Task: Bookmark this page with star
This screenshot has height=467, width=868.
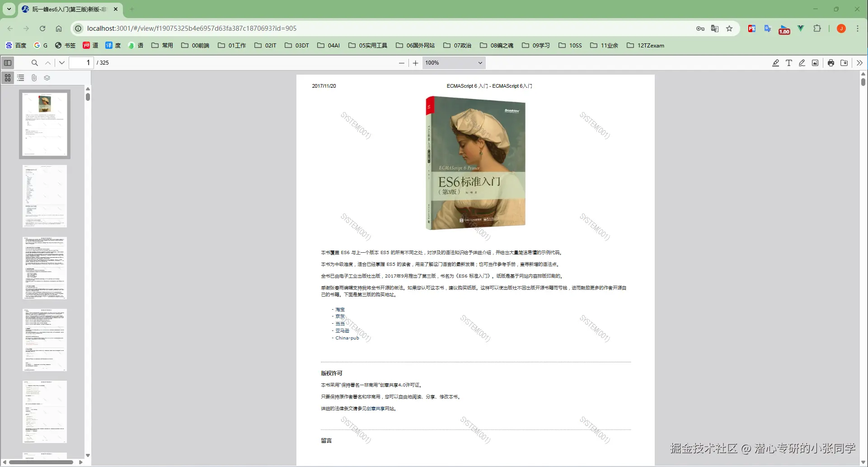Action: (729, 28)
